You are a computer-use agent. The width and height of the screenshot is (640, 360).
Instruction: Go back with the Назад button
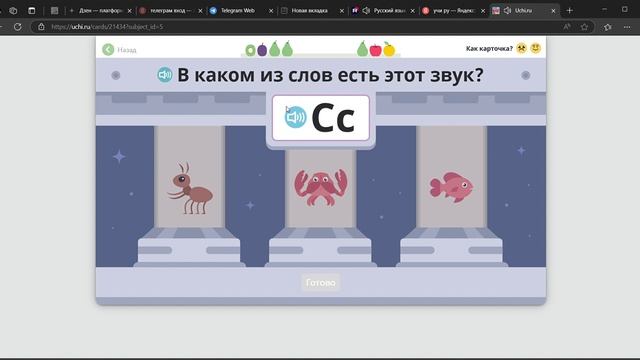pos(119,50)
